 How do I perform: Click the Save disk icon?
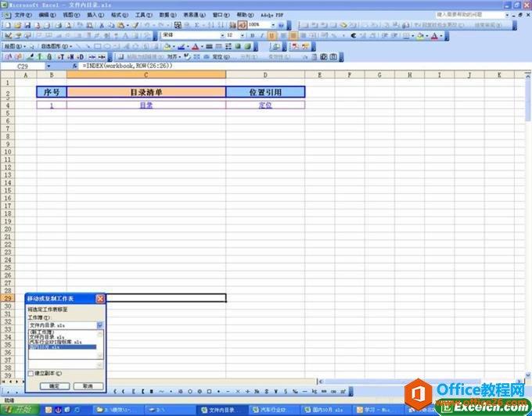click(27, 25)
